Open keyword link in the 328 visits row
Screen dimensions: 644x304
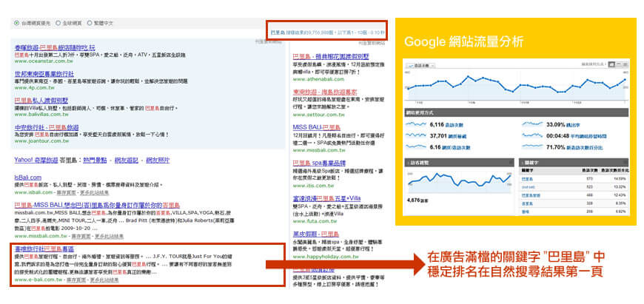tap(527, 203)
